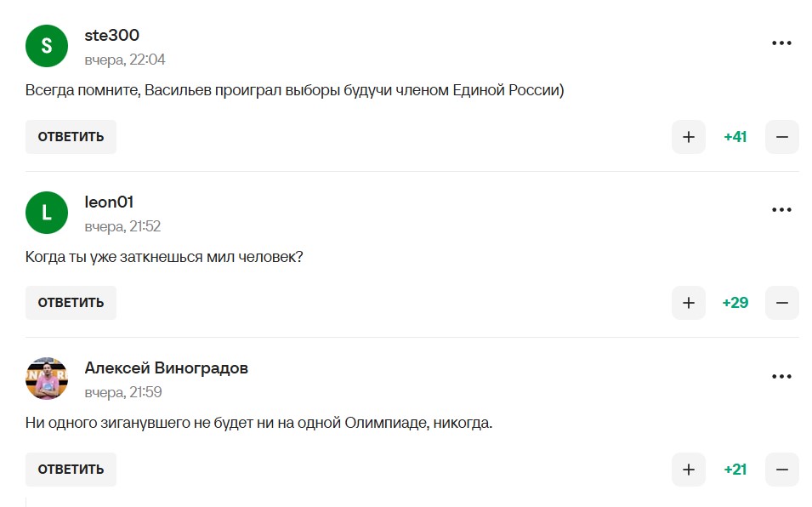The image size is (812, 507).
Task: Downvote the leon01 comment
Action: (x=781, y=303)
